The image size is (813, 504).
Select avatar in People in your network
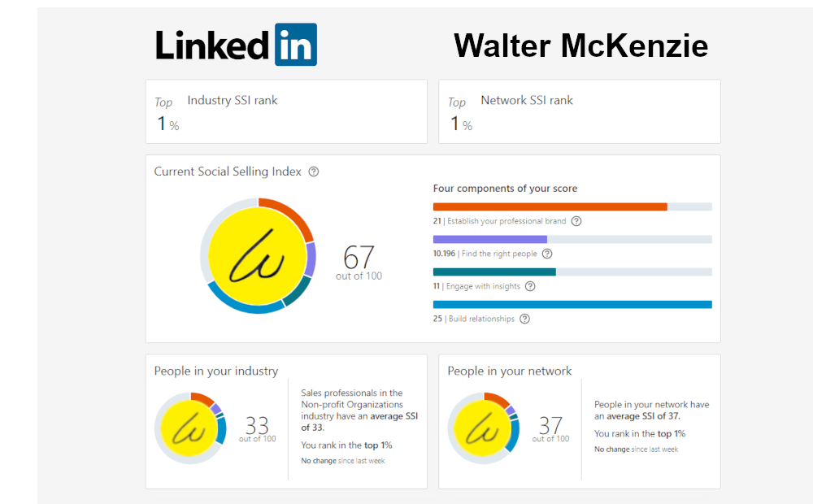pyautogui.click(x=482, y=428)
